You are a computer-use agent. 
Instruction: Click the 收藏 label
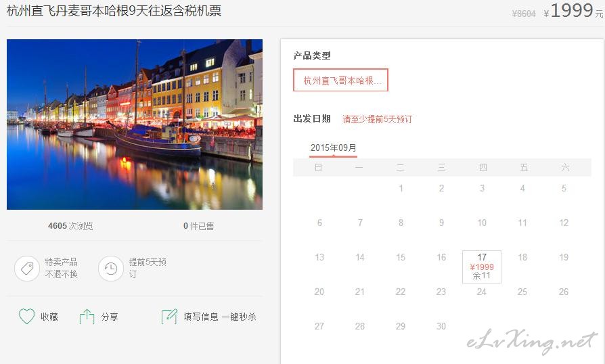pyautogui.click(x=49, y=317)
